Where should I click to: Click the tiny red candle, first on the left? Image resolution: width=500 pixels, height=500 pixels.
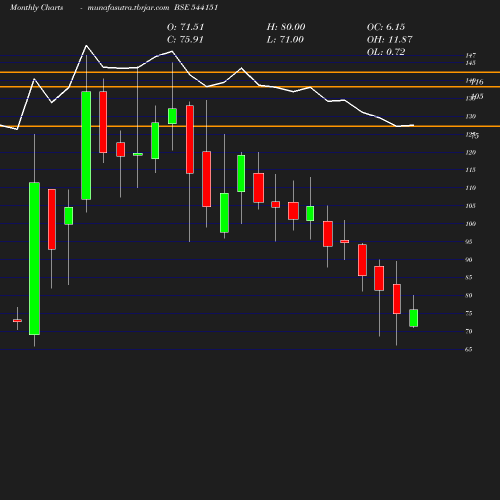[17, 321]
